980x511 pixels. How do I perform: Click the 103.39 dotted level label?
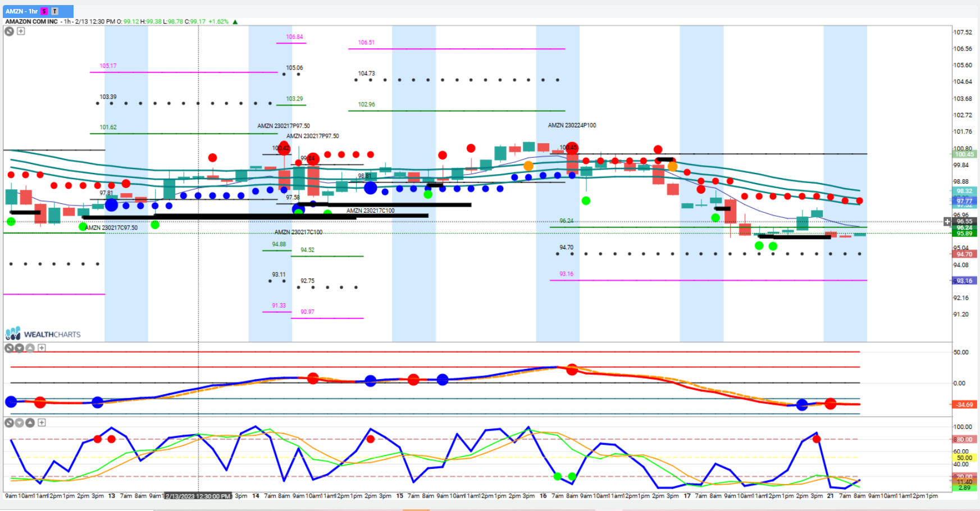pos(108,97)
